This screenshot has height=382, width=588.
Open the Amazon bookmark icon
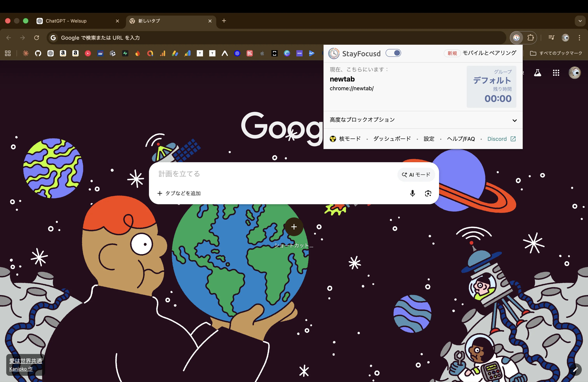coord(63,53)
